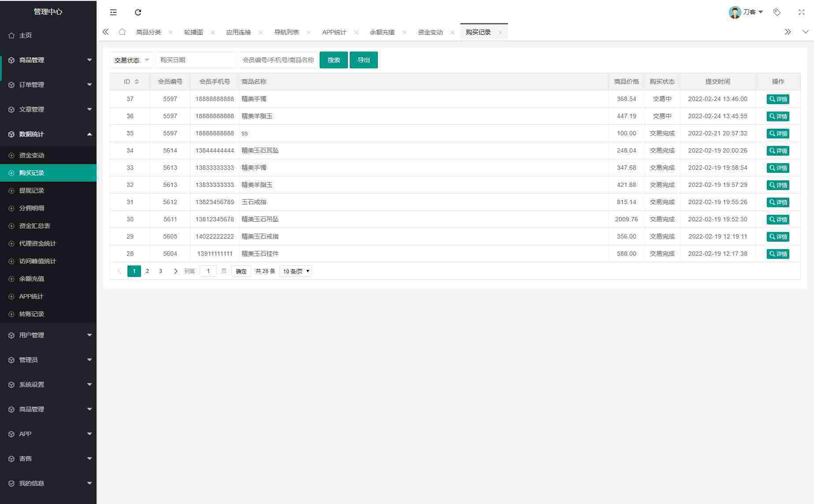Screen dimensions: 814x504
Task: Open 详情 for order ID 28
Action: [778, 254]
